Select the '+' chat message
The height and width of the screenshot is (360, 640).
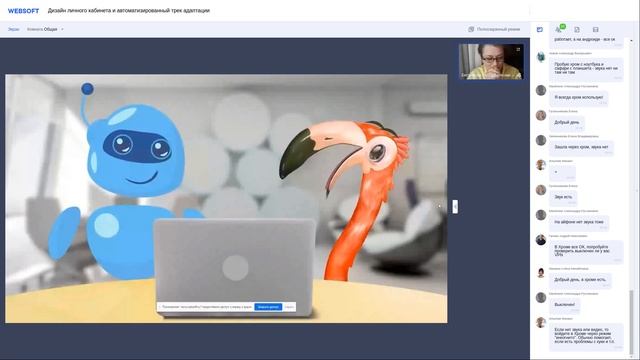(x=562, y=173)
